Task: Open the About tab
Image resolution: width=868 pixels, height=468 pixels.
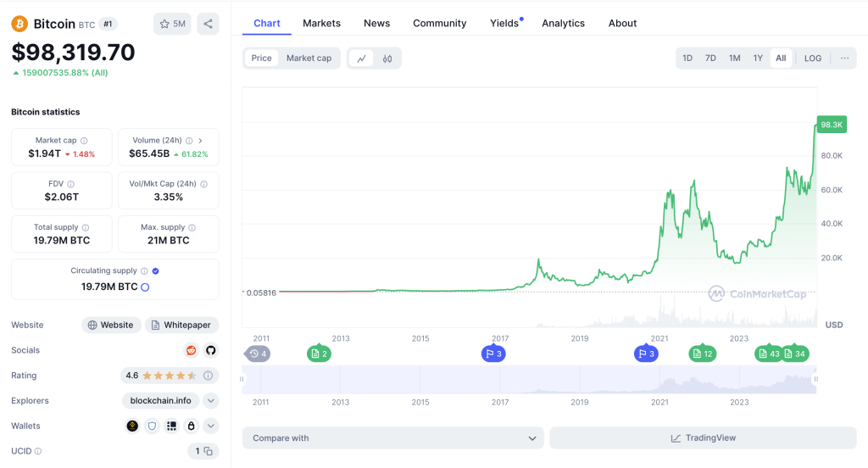Action: [x=622, y=23]
